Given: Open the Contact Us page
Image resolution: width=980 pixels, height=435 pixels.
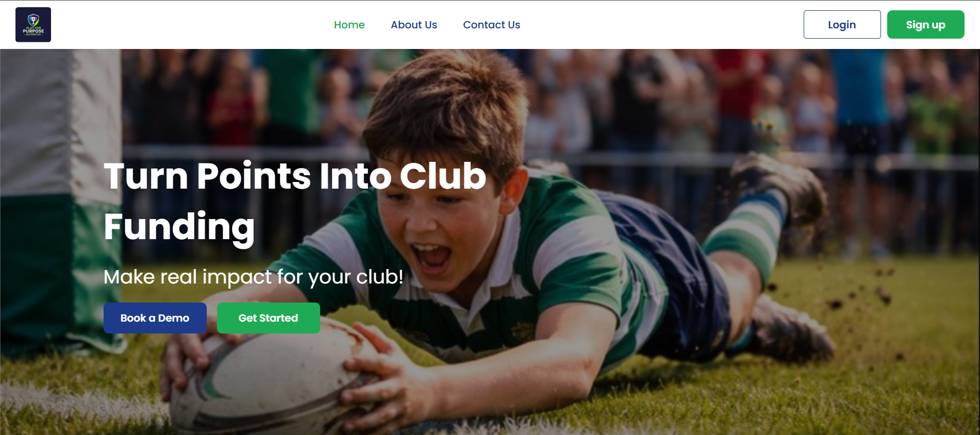Looking at the screenshot, I should (x=491, y=25).
